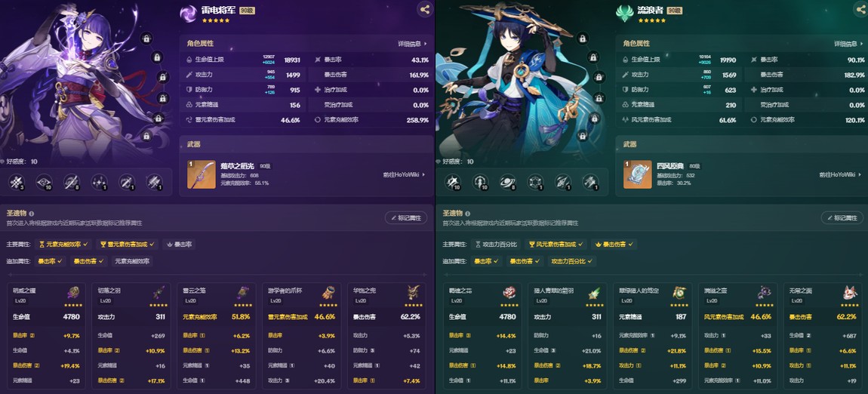Open the 无常之面 circlet artifact card

click(x=823, y=335)
